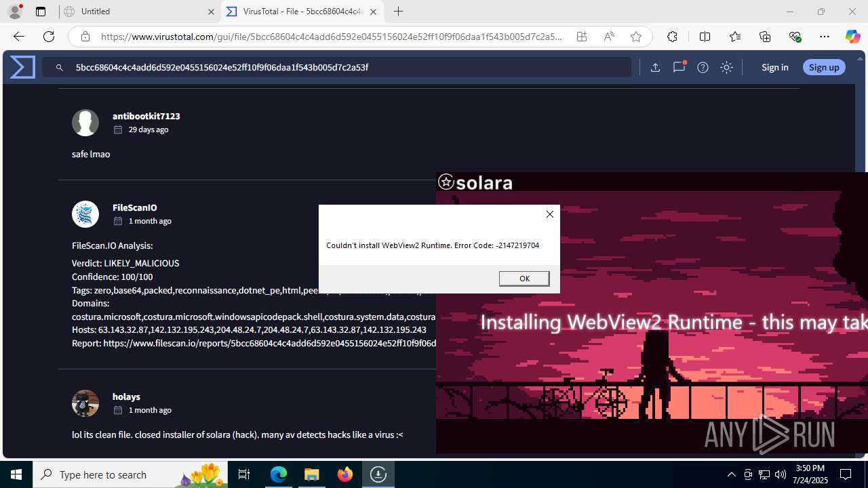Screen dimensions: 868x488
Task: Click the upload file icon
Action: click(x=655, y=67)
